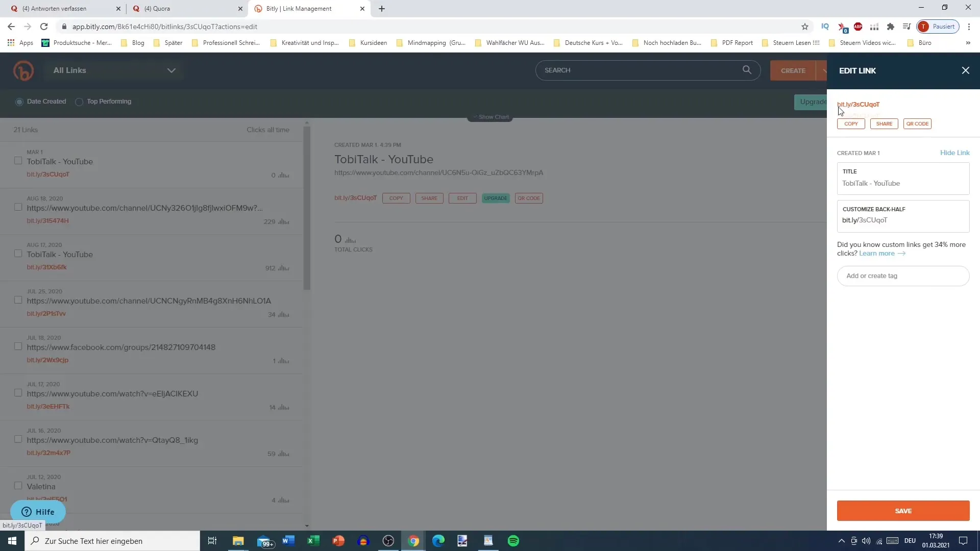Select the Top Performing radio button
The height and width of the screenshot is (551, 980).
[79, 101]
